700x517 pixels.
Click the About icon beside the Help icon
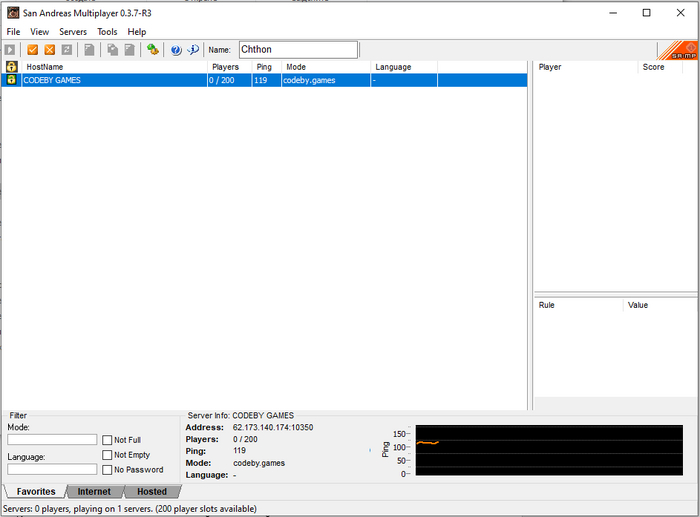coord(193,50)
